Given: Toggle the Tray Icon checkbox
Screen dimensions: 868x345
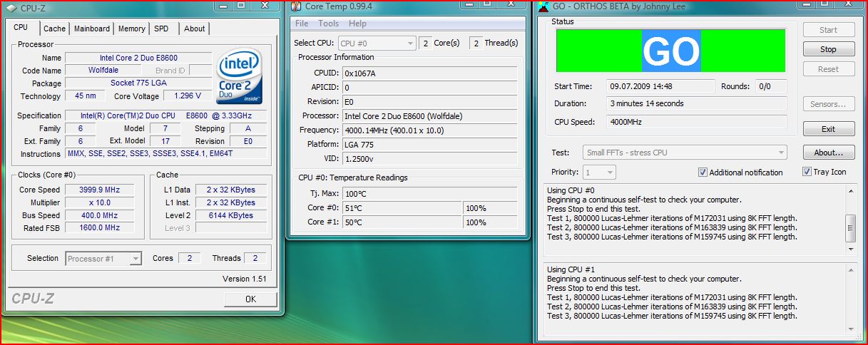Looking at the screenshot, I should (807, 172).
